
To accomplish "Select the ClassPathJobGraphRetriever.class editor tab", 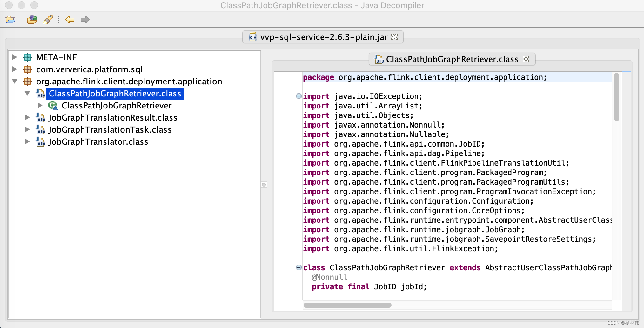I will (x=452, y=59).
